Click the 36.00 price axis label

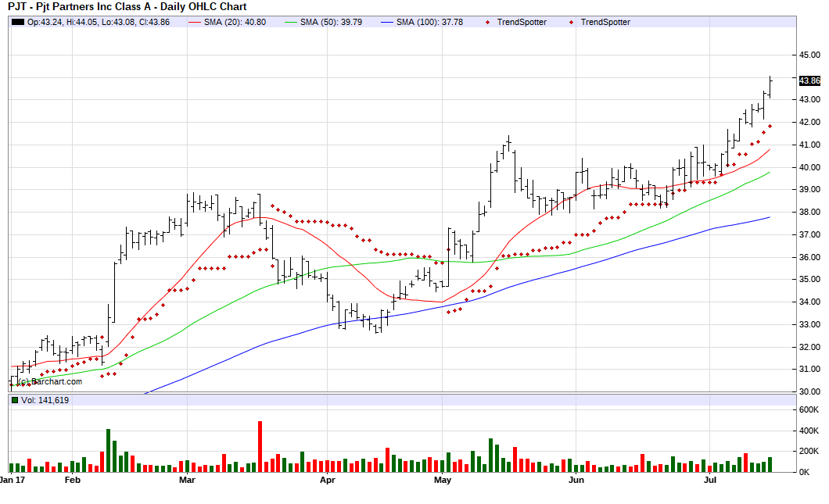click(809, 257)
